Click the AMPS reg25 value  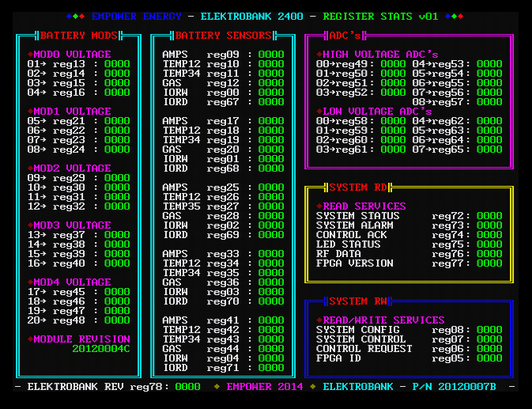[271, 187]
